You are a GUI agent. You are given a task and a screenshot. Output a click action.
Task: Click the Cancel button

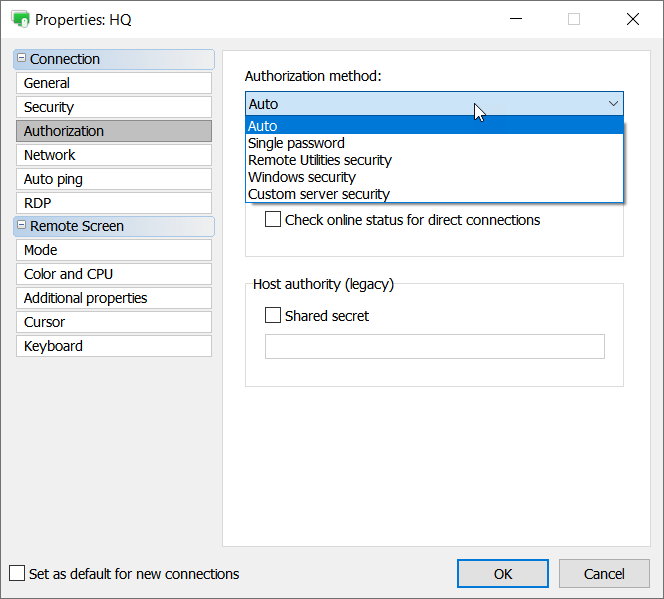604,574
